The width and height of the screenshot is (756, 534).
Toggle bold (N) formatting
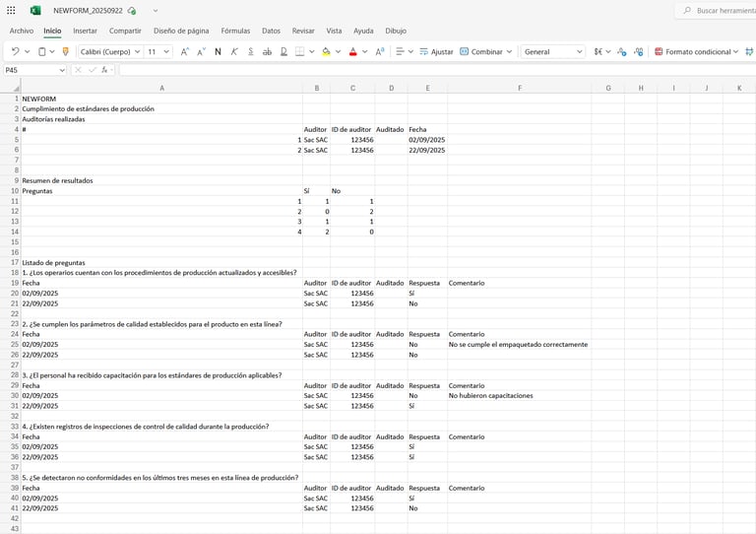[218, 51]
